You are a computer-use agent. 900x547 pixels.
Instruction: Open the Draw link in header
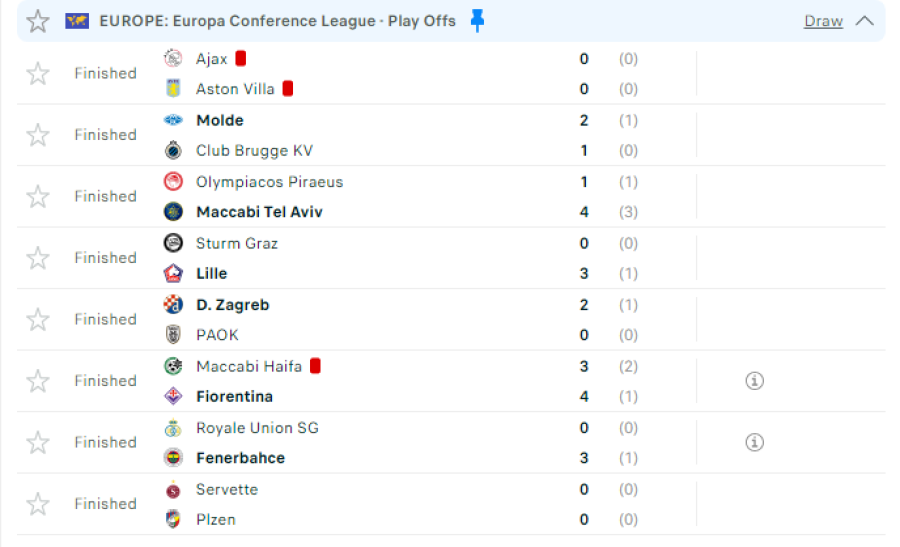click(823, 21)
